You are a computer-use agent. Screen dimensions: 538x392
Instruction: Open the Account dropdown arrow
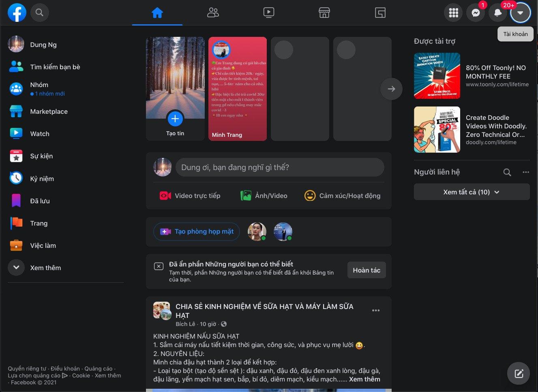520,13
